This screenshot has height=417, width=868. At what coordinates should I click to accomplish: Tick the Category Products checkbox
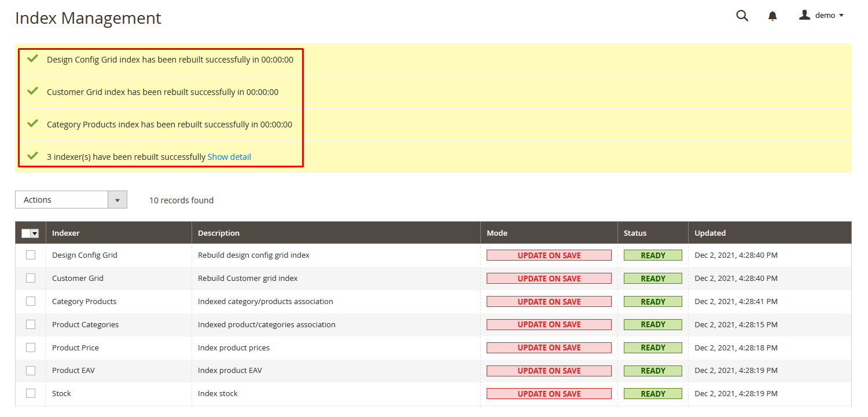[31, 301]
